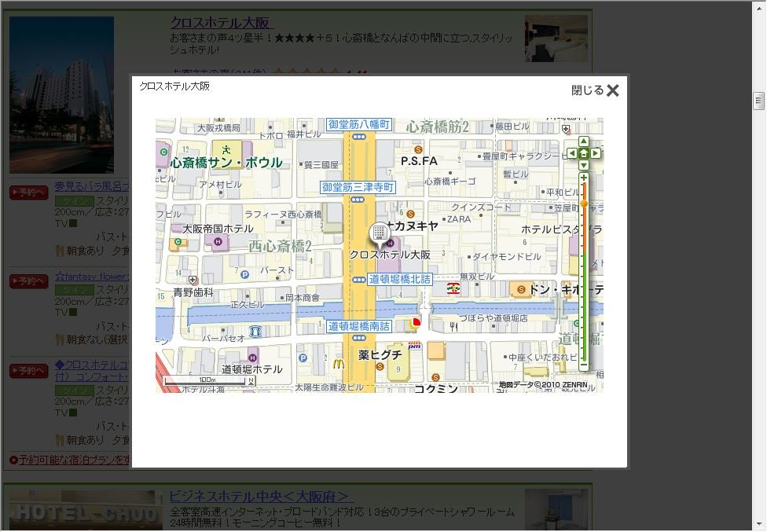
Task: Click the クロスホテル大阪 title in the popup header
Action: pyautogui.click(x=174, y=86)
